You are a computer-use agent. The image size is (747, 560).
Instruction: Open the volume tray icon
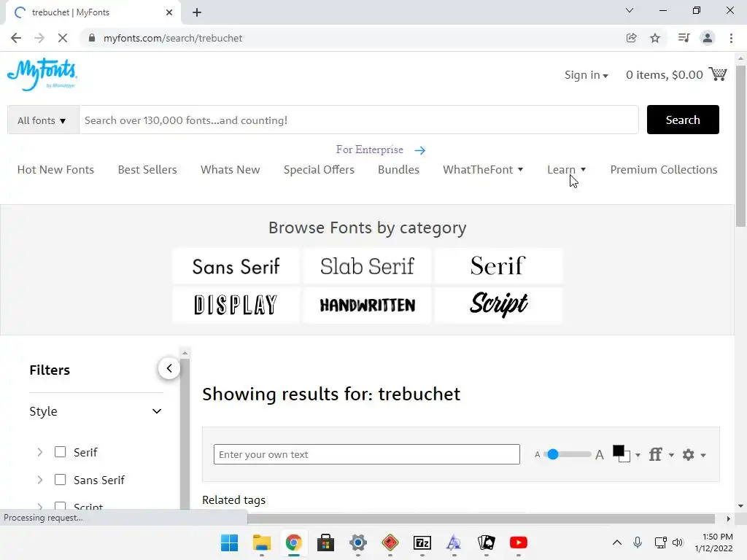(x=678, y=542)
